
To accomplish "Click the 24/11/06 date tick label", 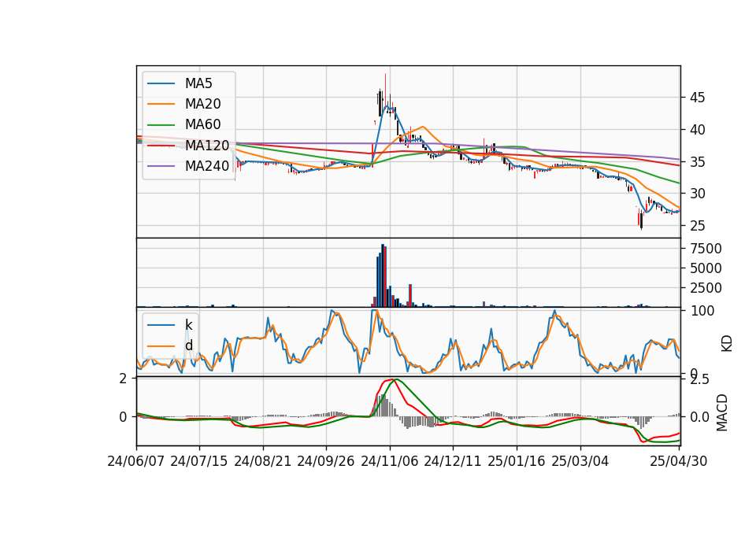I will coord(390,461).
